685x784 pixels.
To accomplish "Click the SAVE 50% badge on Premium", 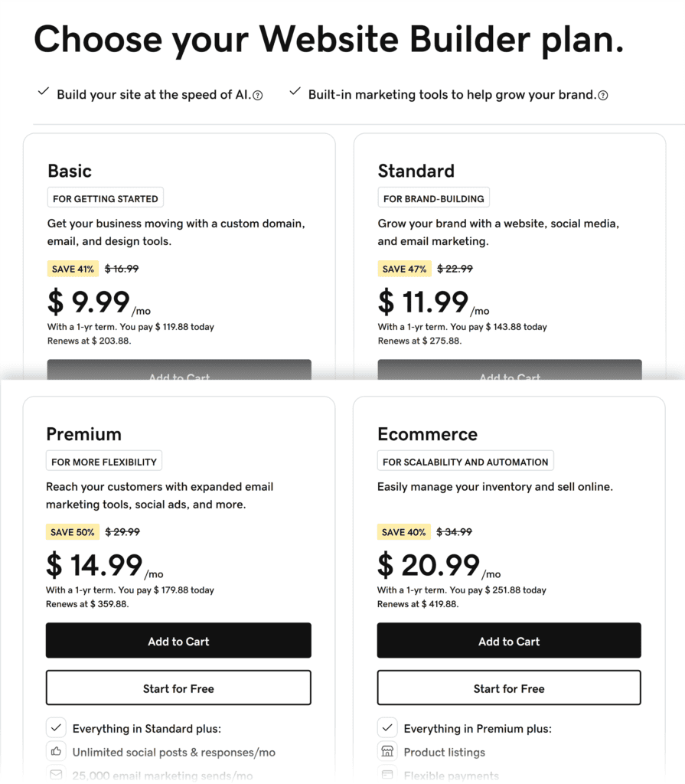I will coord(73,532).
